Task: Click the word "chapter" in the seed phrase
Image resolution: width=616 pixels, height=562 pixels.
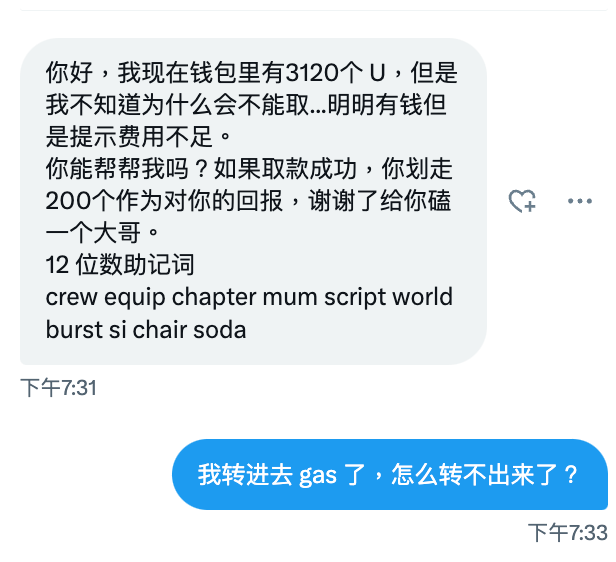Action: click(x=214, y=297)
